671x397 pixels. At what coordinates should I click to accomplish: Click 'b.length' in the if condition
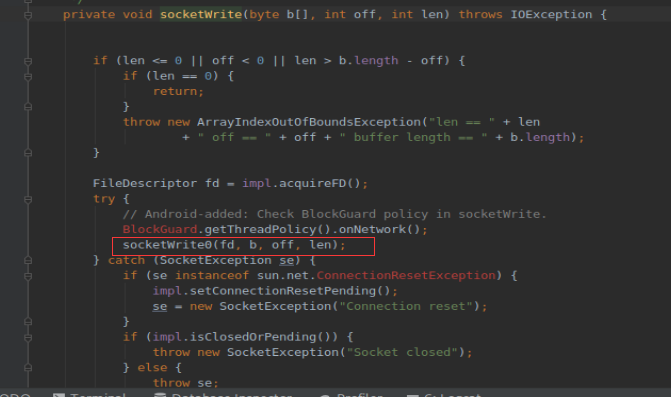click(x=368, y=61)
